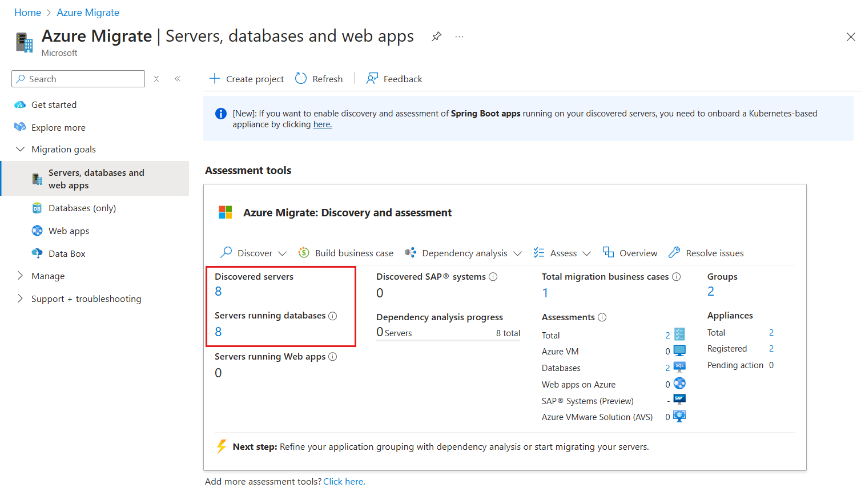Screen dimensions: 865x504
Task: Click Create project button
Action: click(247, 79)
